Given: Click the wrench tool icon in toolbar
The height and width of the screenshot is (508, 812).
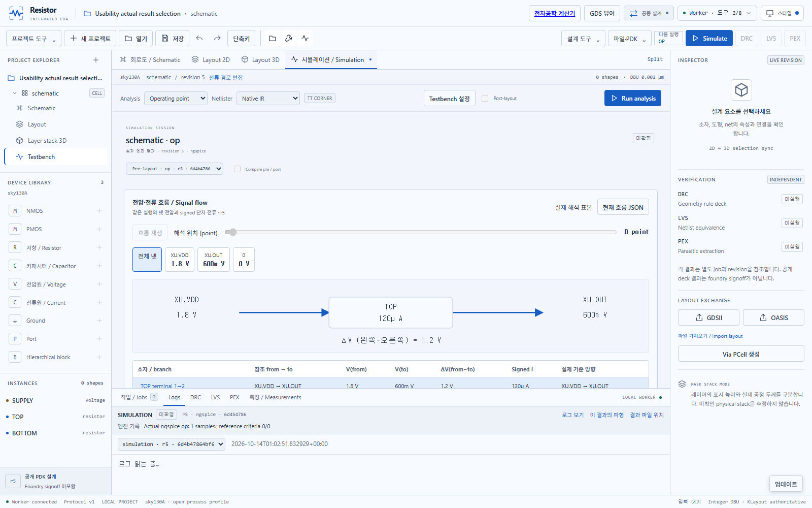Looking at the screenshot, I should click(x=289, y=38).
